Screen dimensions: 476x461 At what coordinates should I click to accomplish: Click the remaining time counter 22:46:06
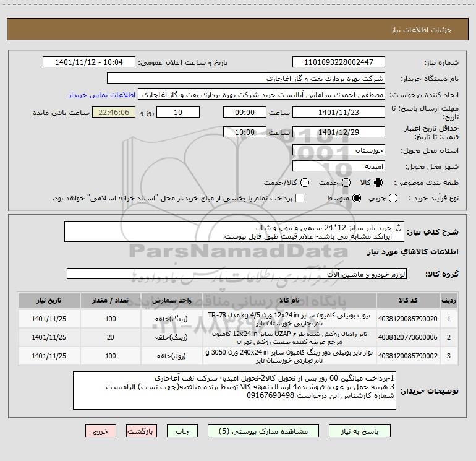[x=114, y=112]
